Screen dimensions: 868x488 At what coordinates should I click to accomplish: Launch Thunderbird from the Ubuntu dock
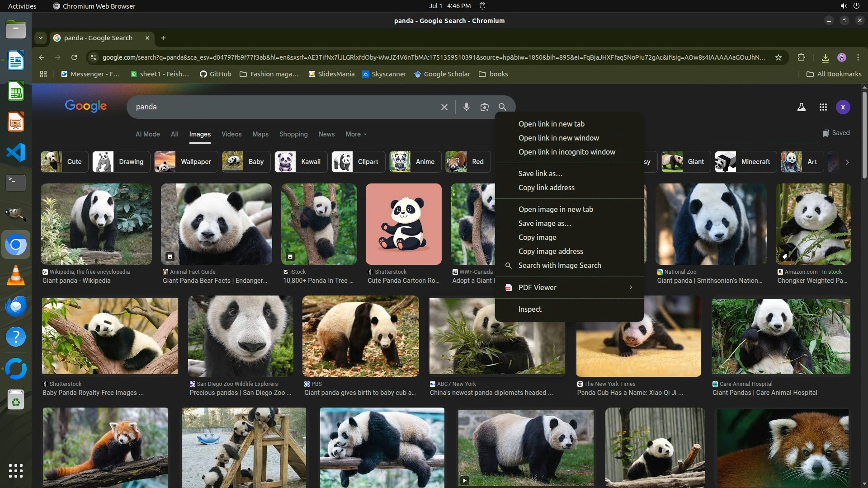16,306
